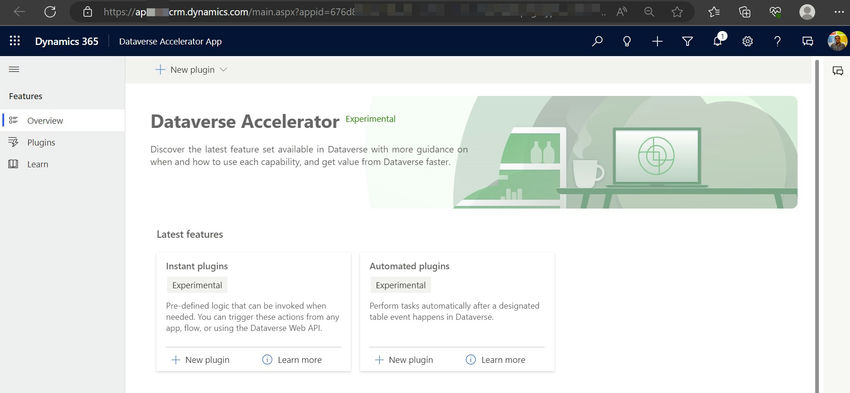The image size is (850, 393).
Task: Click the green Experimental label beside heading
Action: (x=370, y=119)
